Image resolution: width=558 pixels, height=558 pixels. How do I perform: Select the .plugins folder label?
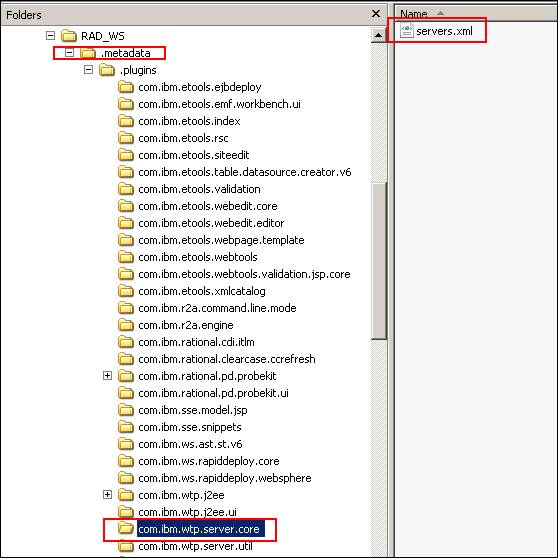coord(138,70)
